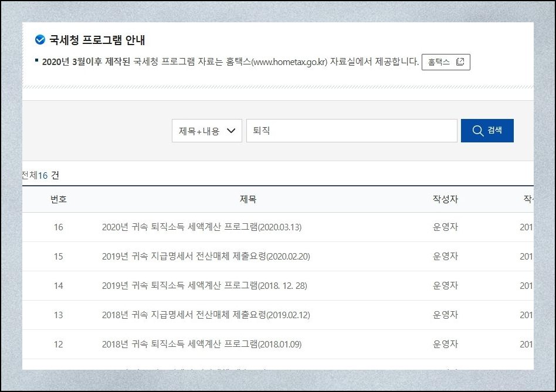Image resolution: width=556 pixels, height=392 pixels.
Task: Click the row number 14 cell
Action: click(x=59, y=286)
